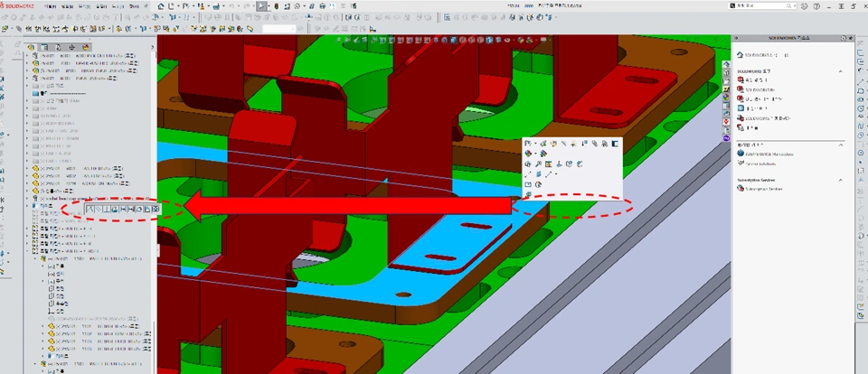This screenshot has height=374, width=868.
Task: Click the Normal To icon in context toolbar
Action: (x=559, y=164)
